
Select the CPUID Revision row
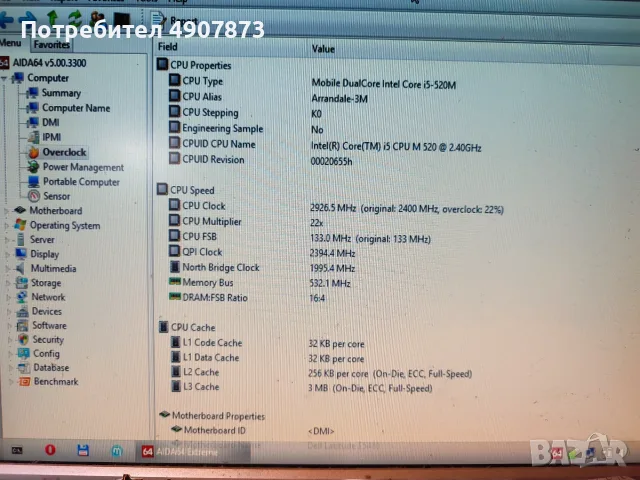261,160
